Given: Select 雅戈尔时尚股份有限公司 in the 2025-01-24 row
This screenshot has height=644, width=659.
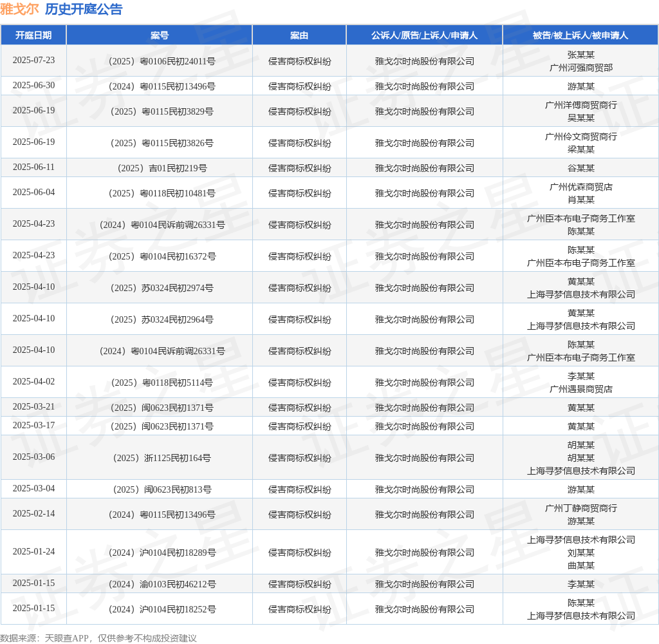Looking at the screenshot, I should 425,553.
